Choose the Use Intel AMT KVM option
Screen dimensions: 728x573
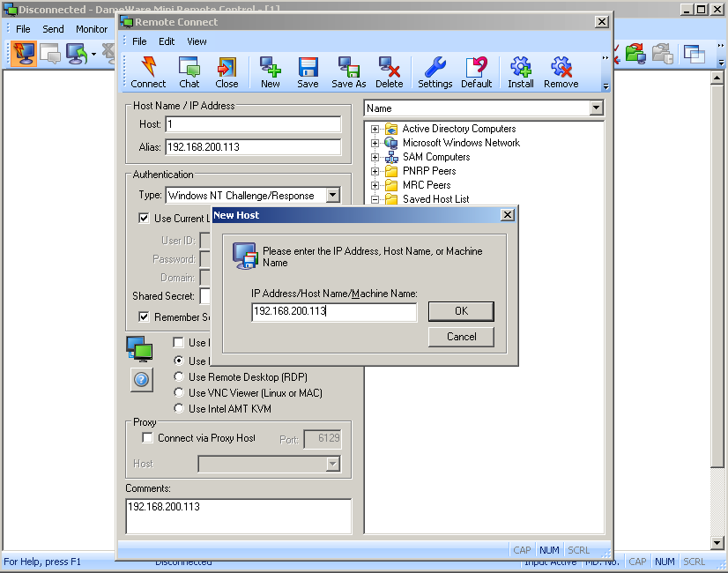click(179, 409)
